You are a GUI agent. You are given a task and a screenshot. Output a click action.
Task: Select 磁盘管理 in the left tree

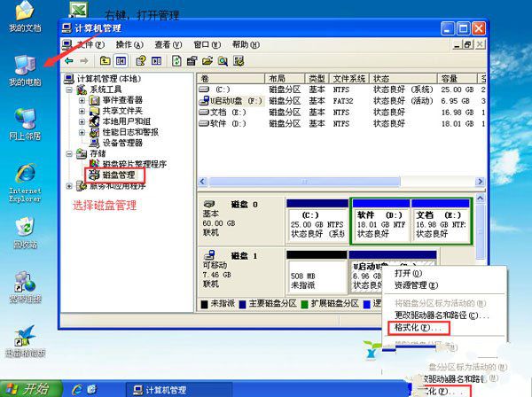tap(119, 175)
